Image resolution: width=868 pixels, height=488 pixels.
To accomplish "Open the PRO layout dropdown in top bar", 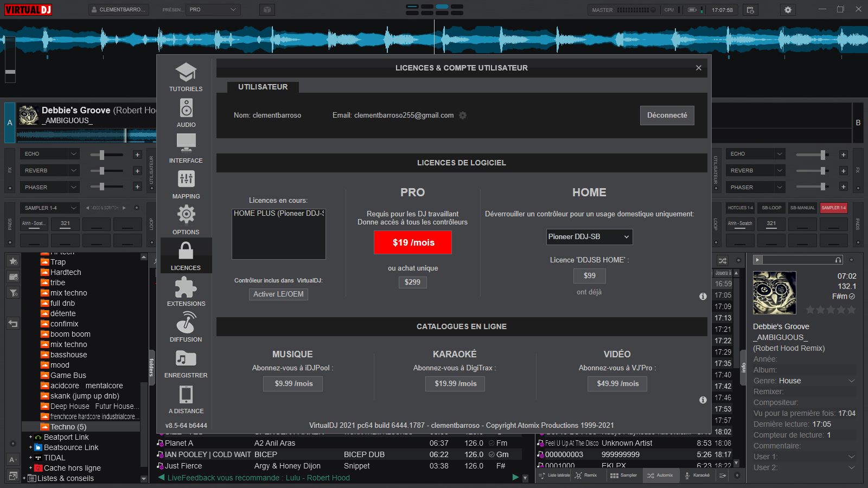I will click(213, 10).
